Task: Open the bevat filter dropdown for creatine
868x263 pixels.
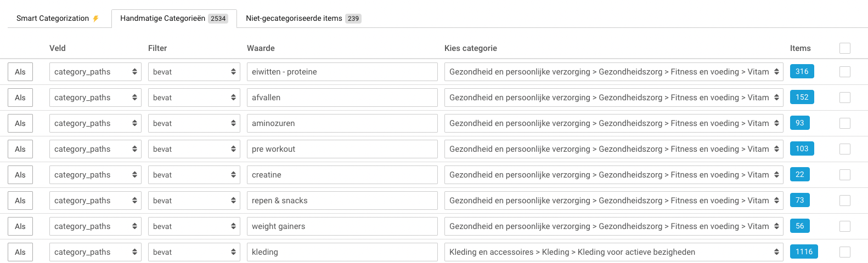Action: (x=194, y=175)
